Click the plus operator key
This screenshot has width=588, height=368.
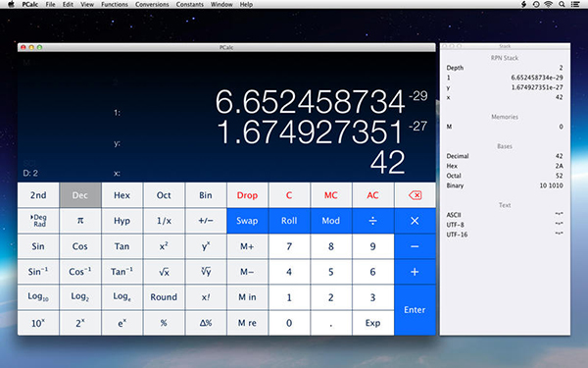click(415, 272)
